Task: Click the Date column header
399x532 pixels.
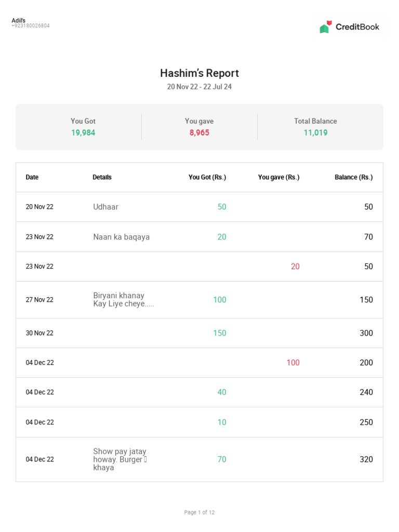Action: 32,177
